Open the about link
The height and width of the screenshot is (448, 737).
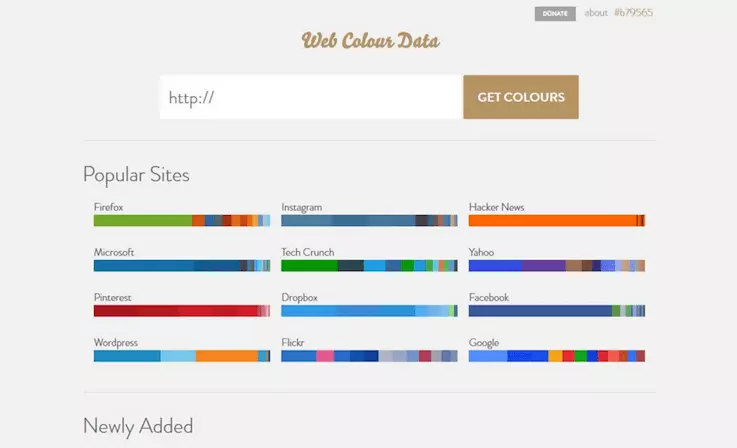[x=596, y=13]
